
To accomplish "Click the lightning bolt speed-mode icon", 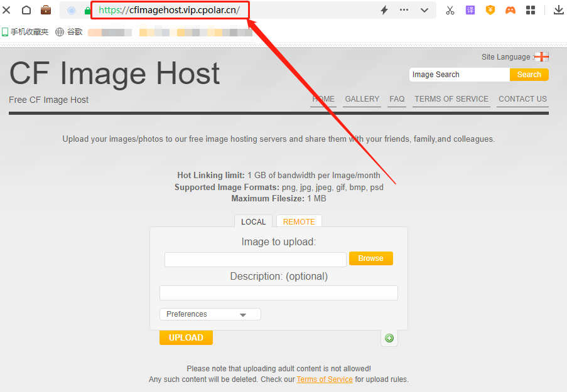I will [384, 10].
